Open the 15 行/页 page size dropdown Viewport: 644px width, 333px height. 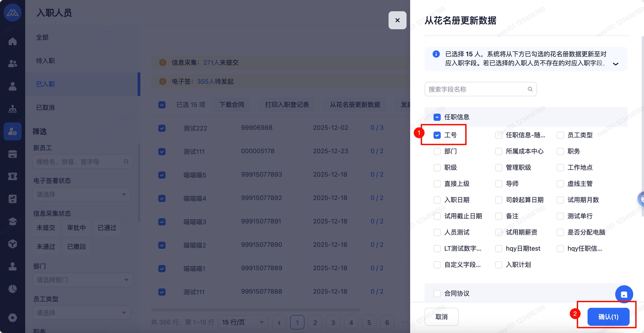tap(243, 322)
